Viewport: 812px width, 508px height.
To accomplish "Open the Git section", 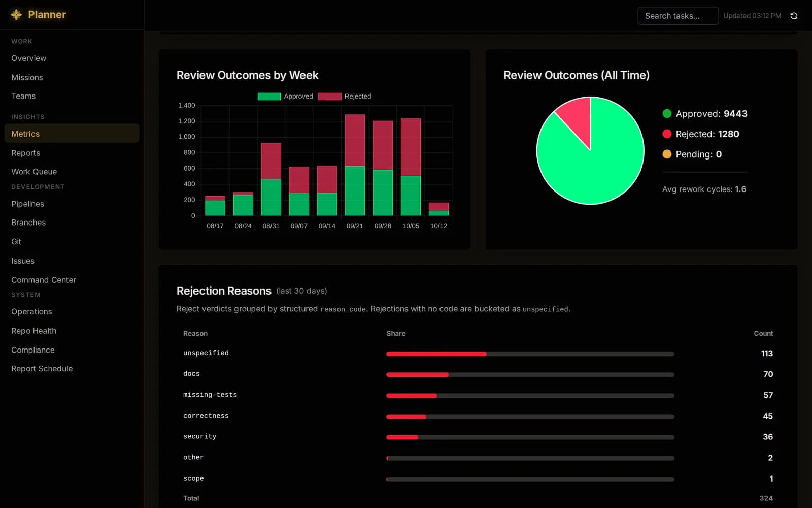I will pyautogui.click(x=16, y=242).
